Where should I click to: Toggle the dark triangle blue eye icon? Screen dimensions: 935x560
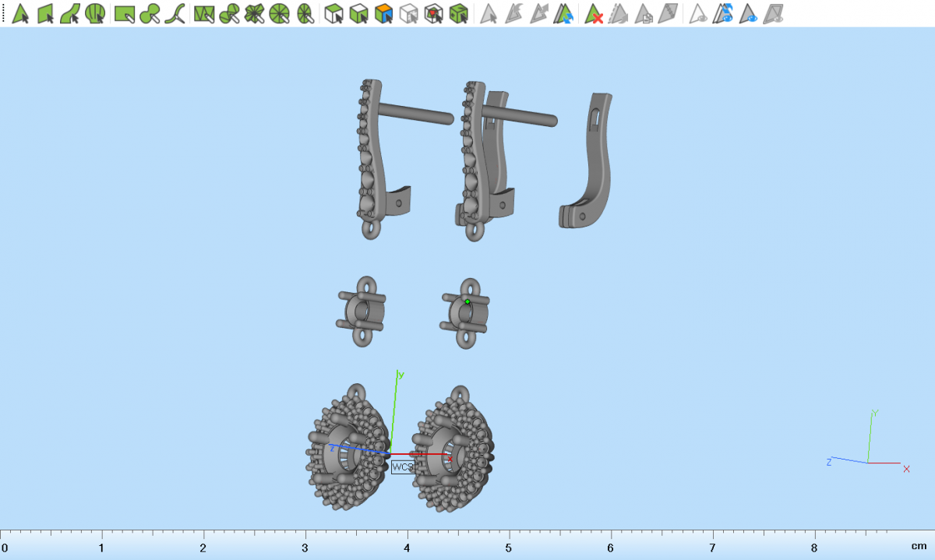tap(749, 13)
